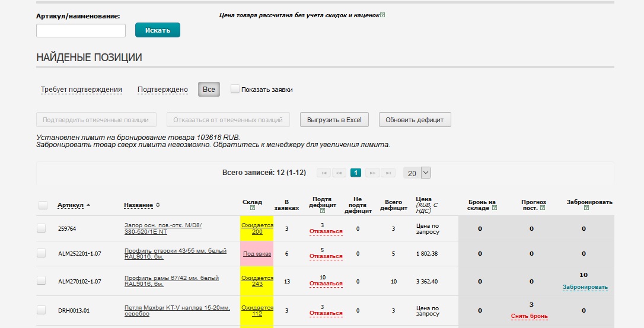Screen dimensions: 644x328
Task: Click help icon under Подтв дефицит header
Action: [322, 211]
